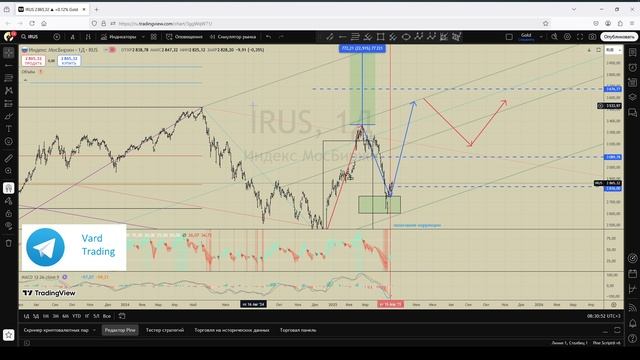Open Торговля на исторических данных tab

click(232, 330)
